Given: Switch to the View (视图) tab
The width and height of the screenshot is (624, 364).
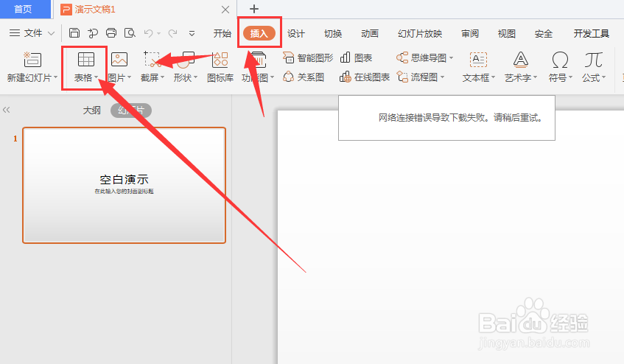Looking at the screenshot, I should 507,33.
